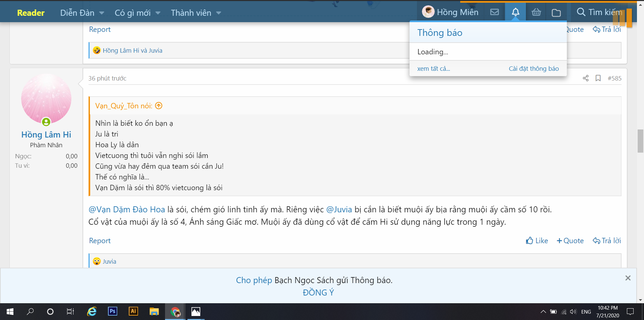Launch Illustrator from the taskbar
Viewport: 644px width, 320px height.
point(133,312)
